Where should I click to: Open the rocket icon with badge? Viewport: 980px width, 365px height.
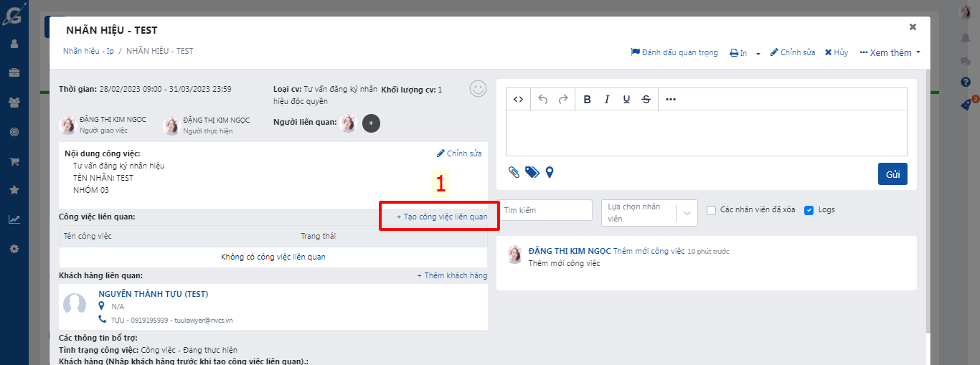point(966,104)
